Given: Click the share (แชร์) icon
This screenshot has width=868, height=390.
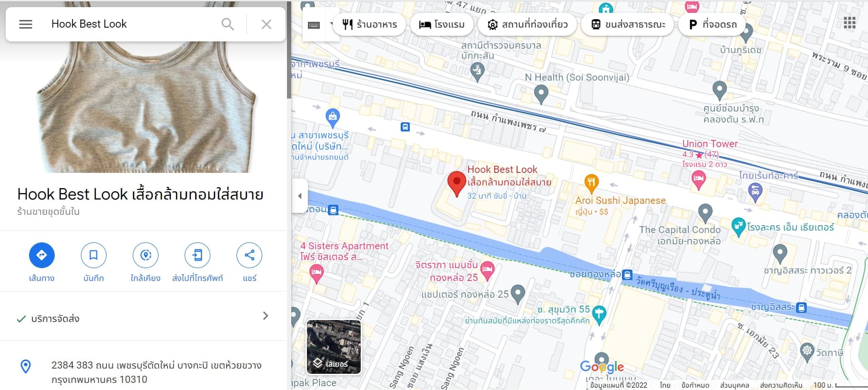Looking at the screenshot, I should tap(249, 255).
